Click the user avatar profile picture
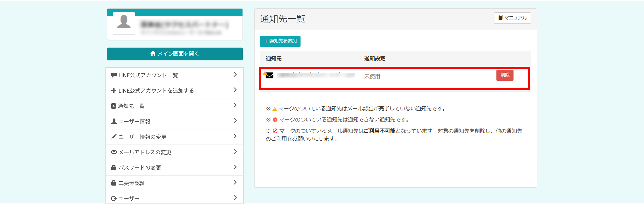This screenshot has height=204, width=644. (124, 23)
